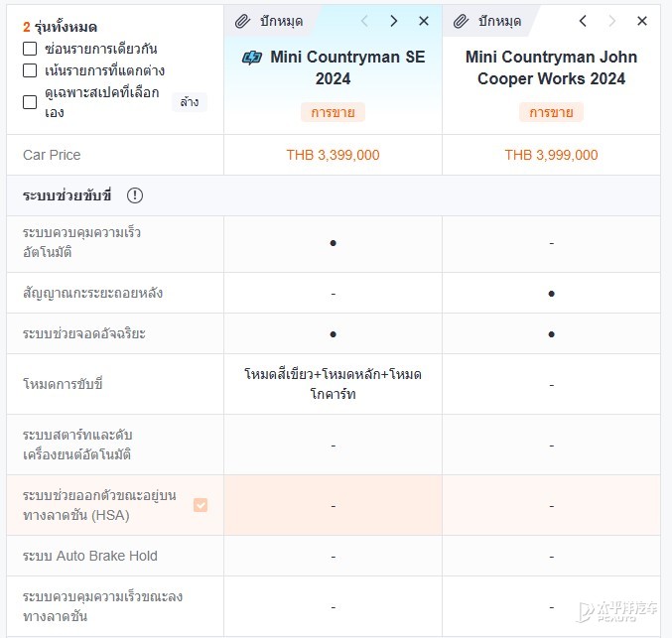The image size is (672, 638).
Task: Click the THB 3,399,000 price
Action: (333, 155)
